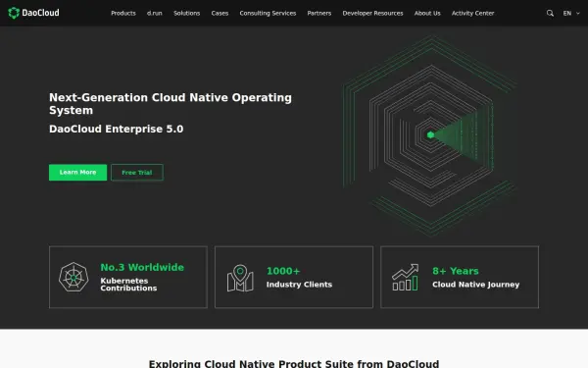588x368 pixels.
Task: Open Consulting Services menu
Action: tap(268, 13)
